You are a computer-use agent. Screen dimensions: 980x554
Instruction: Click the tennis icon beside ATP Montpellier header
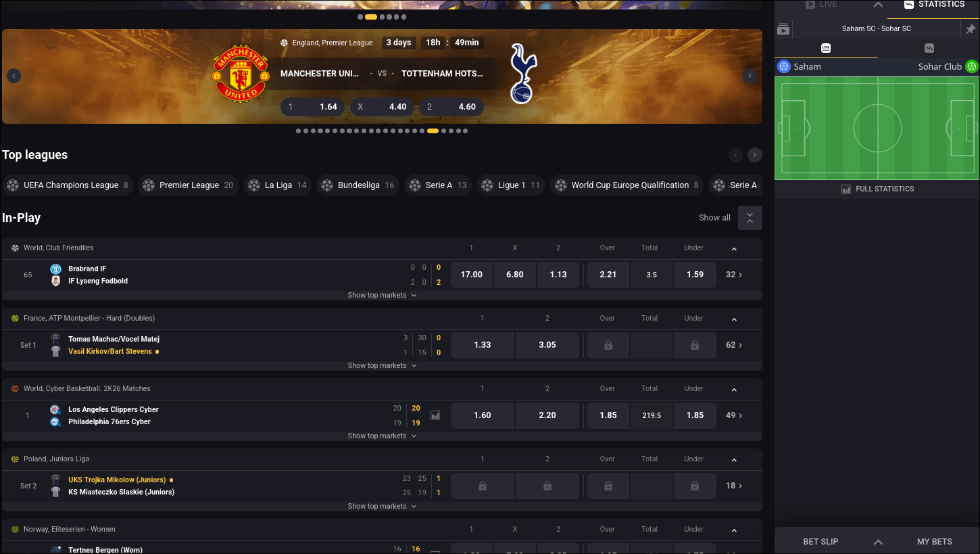coord(15,318)
